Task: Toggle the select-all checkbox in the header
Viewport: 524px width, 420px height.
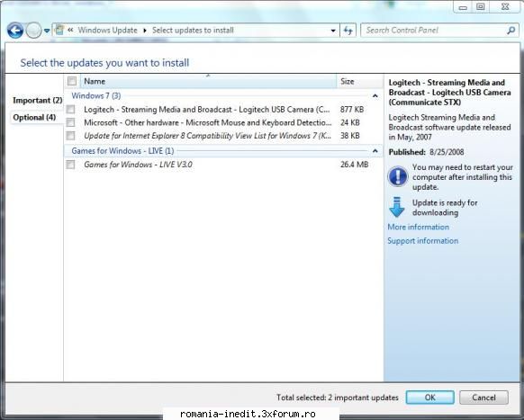Action: click(72, 81)
